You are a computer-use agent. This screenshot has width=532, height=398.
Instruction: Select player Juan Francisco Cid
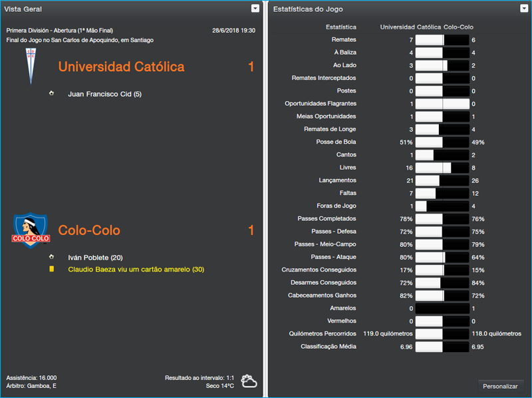click(x=104, y=94)
